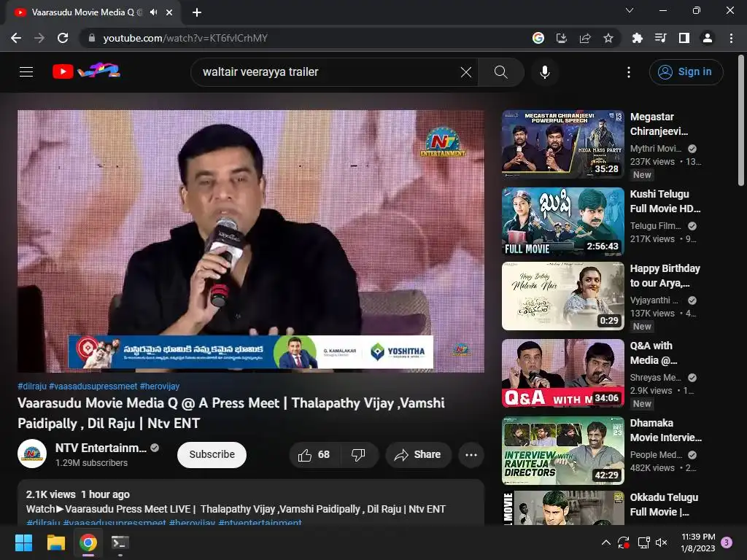Open the YouTube hamburger guide menu
The image size is (747, 560).
click(26, 72)
